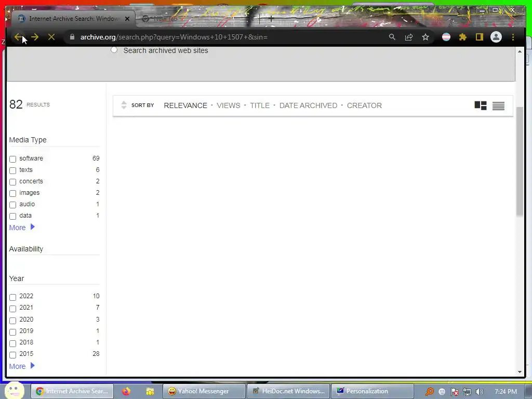Switch to the Internet Archive Search tab

point(73,19)
